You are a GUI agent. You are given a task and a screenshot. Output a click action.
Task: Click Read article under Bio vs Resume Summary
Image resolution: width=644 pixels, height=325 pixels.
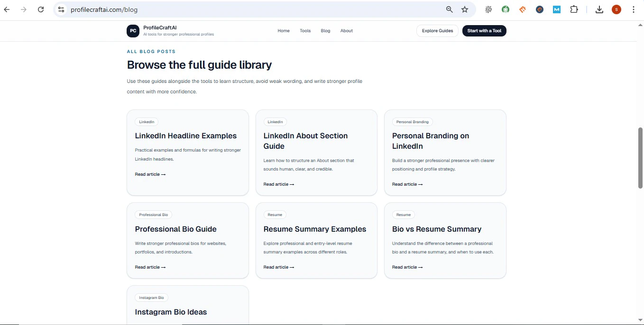(407, 267)
